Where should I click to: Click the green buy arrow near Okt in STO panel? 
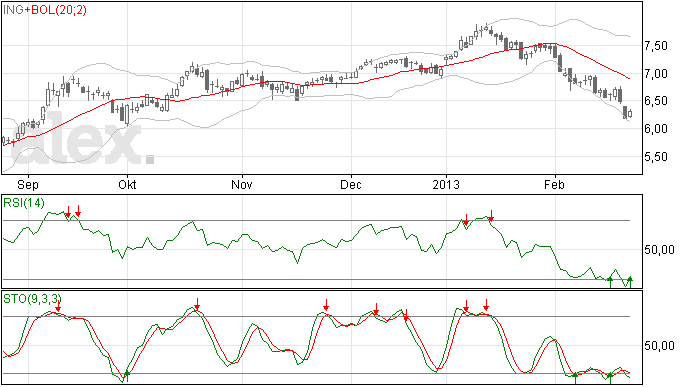(127, 376)
